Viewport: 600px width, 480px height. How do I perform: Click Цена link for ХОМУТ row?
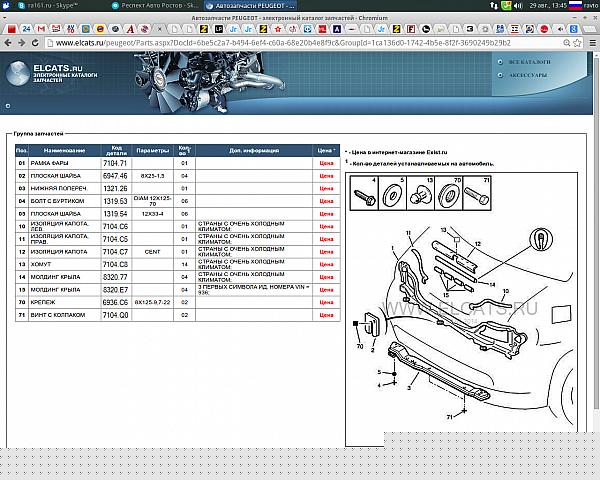coord(326,264)
